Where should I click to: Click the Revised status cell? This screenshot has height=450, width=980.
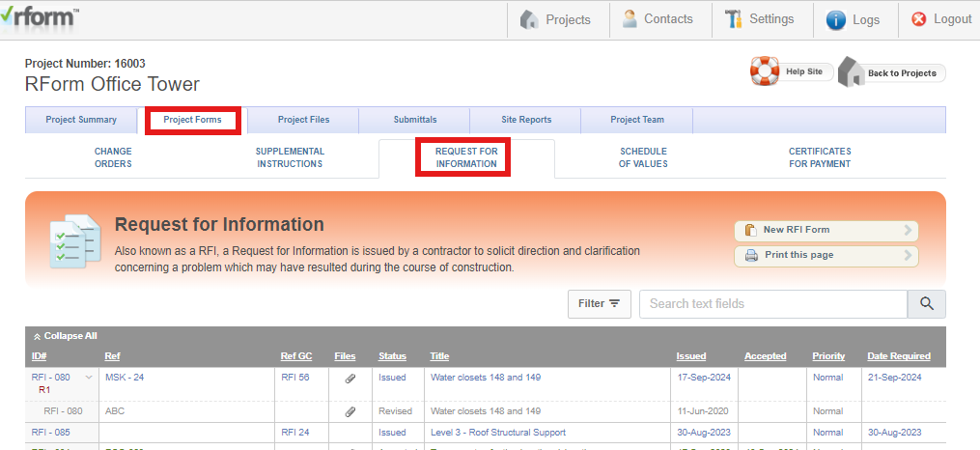tap(395, 411)
